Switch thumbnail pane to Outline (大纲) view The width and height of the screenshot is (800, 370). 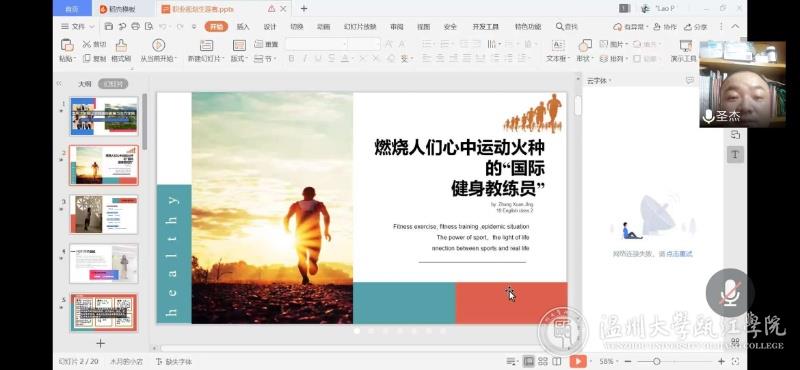coord(85,84)
